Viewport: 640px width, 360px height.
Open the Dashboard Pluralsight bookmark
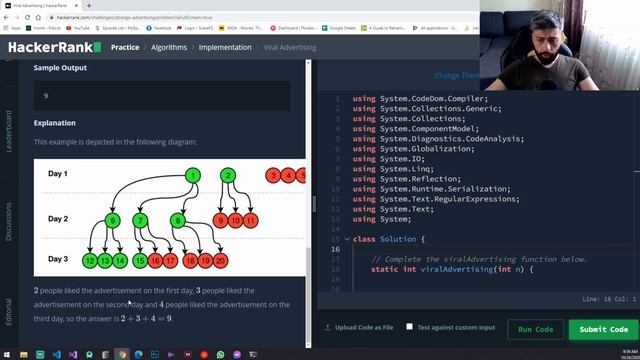(x=293, y=28)
